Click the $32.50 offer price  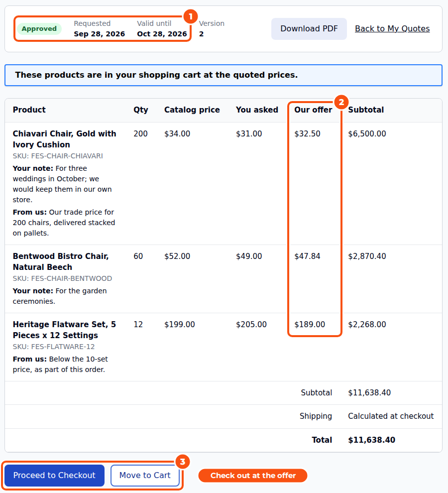(307, 133)
